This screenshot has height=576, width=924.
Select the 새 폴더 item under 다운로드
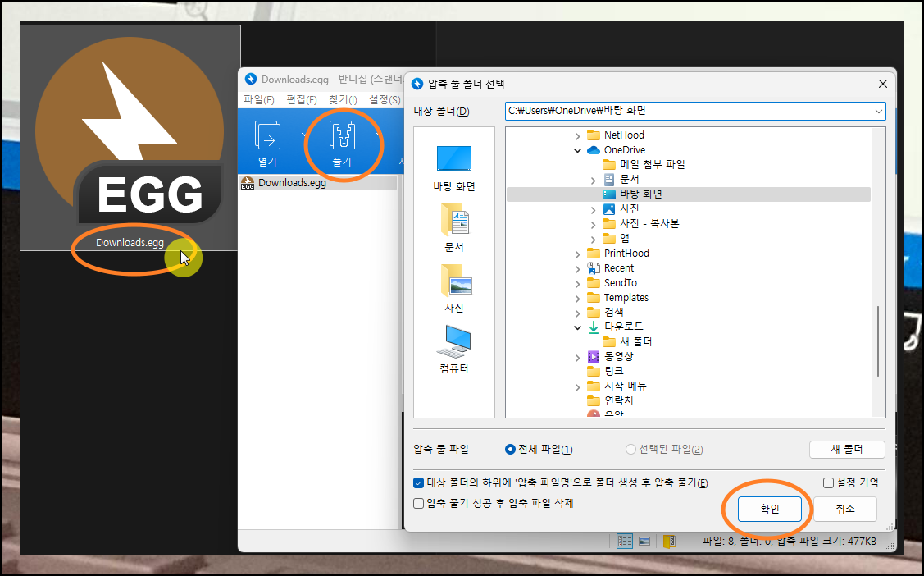pos(627,341)
